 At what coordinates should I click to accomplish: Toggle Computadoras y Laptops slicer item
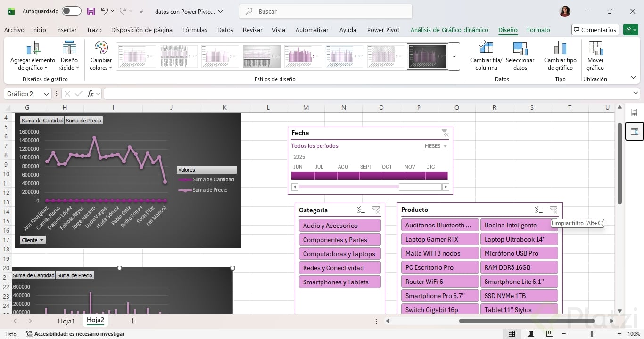[x=339, y=254]
